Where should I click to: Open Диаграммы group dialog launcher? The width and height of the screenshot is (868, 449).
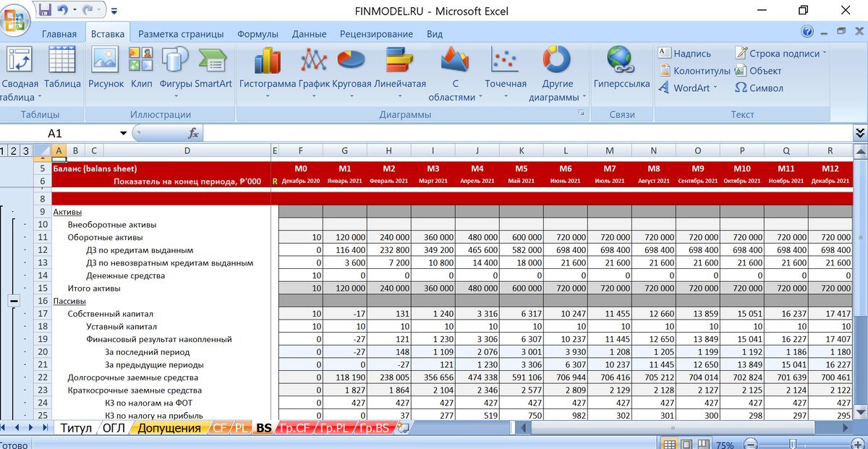(x=581, y=114)
